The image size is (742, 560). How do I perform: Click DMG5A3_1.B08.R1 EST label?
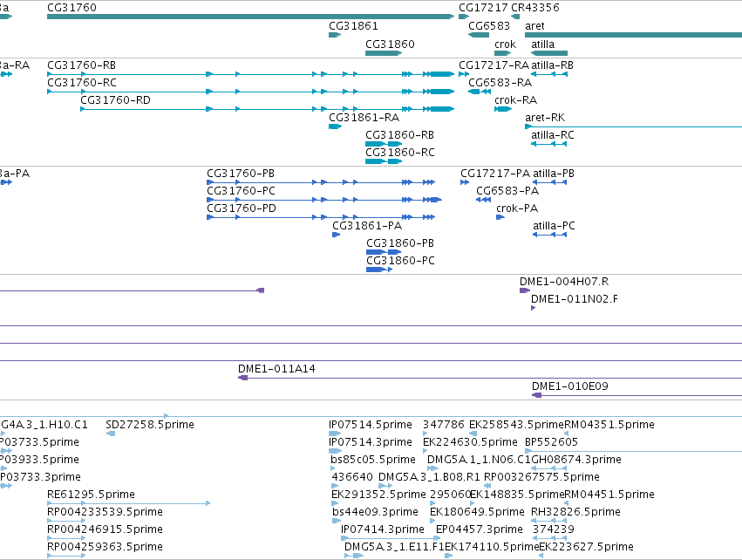429,477
